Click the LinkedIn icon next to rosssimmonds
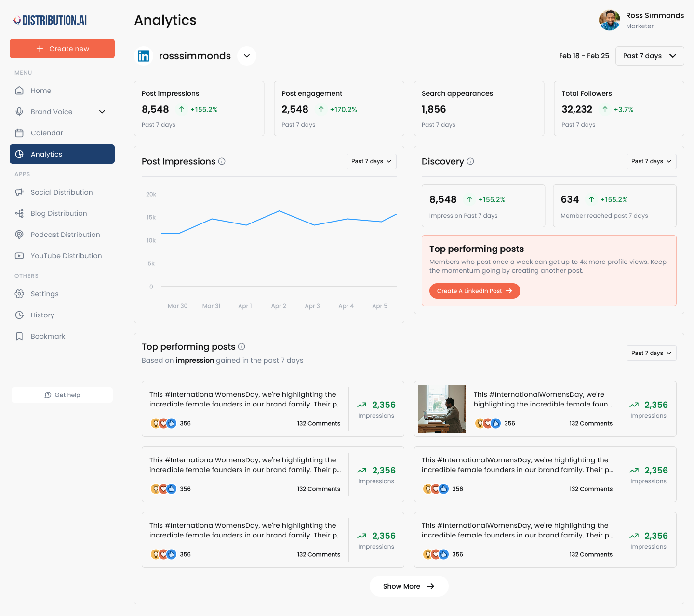The image size is (694, 616). click(144, 56)
